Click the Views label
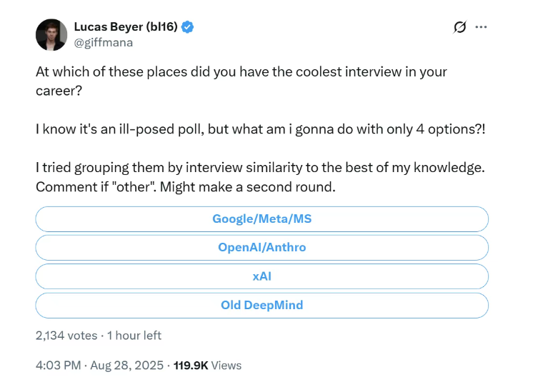Viewport: 533px width, 392px height. pos(226,366)
